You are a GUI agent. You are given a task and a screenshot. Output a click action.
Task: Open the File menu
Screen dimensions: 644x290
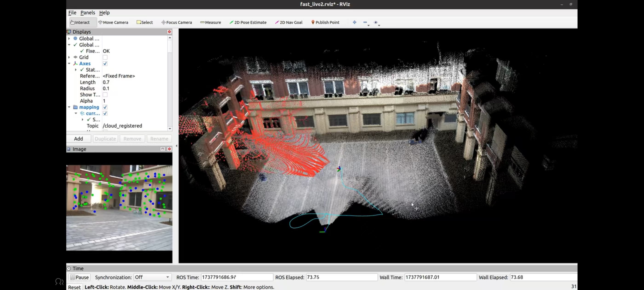click(72, 12)
